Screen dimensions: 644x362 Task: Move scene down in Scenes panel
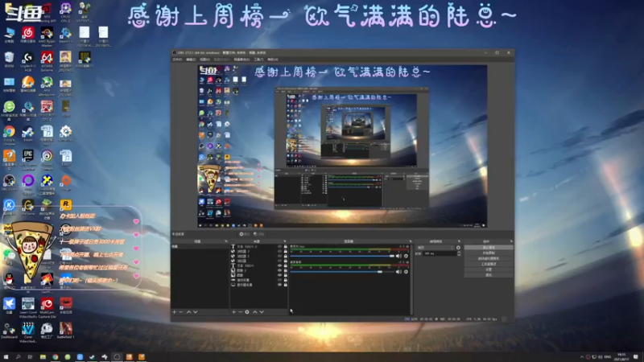pyautogui.click(x=196, y=312)
